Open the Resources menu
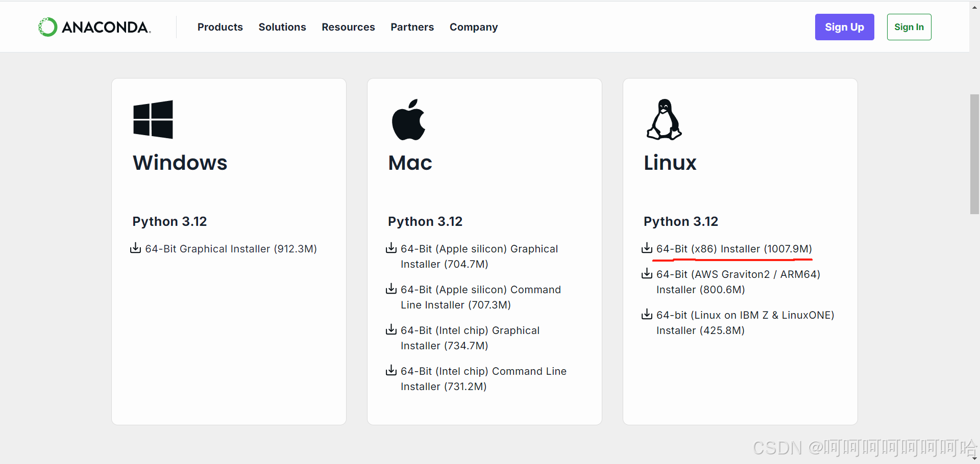Viewport: 980px width, 464px height. tap(348, 27)
